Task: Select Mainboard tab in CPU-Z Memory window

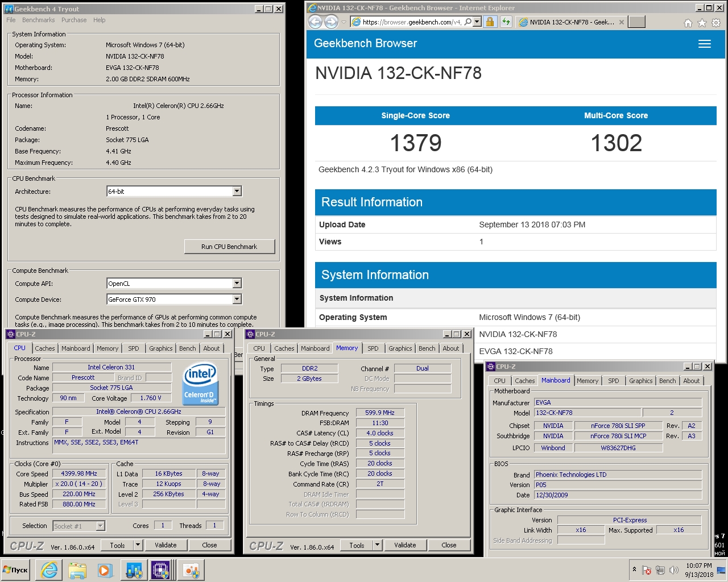Action: coord(315,348)
